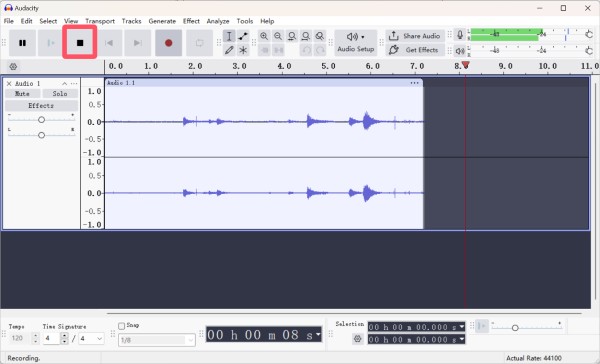Screen dimensions: 600x364
Task: Solo the Audio 1 track
Action: coord(60,94)
